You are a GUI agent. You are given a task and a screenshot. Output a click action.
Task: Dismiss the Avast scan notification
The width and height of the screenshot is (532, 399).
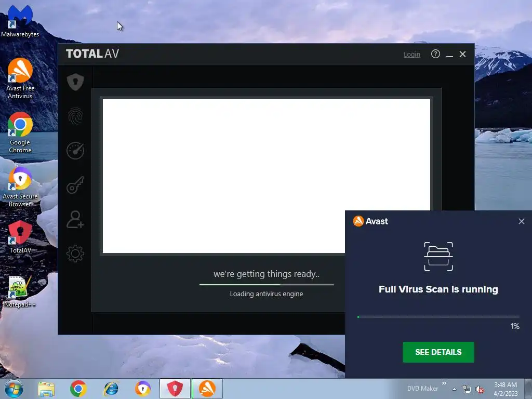[522, 221]
